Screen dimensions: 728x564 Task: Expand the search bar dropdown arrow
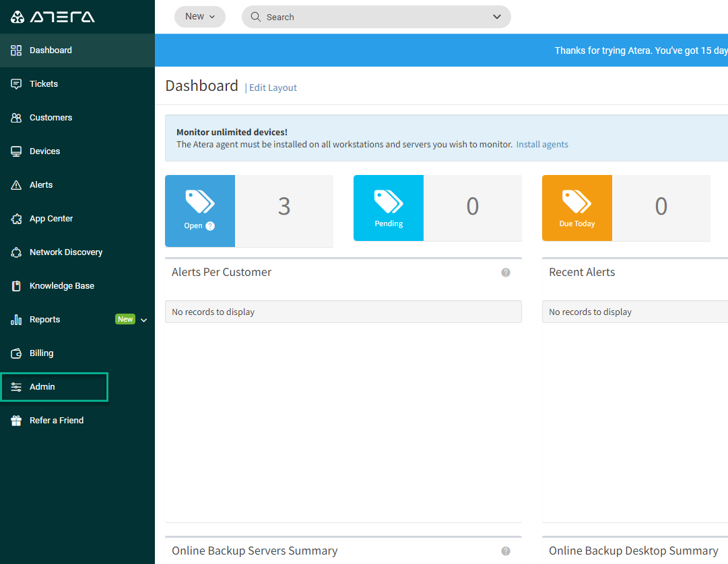(497, 17)
